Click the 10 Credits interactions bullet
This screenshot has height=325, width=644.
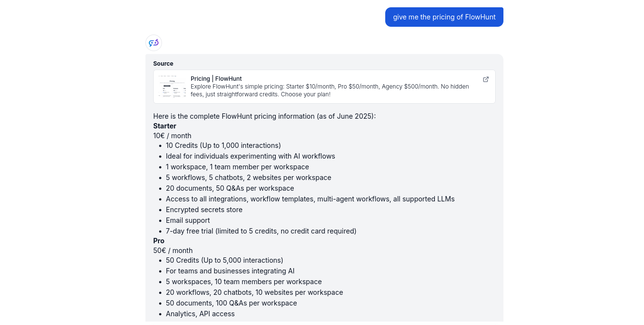pos(223,145)
